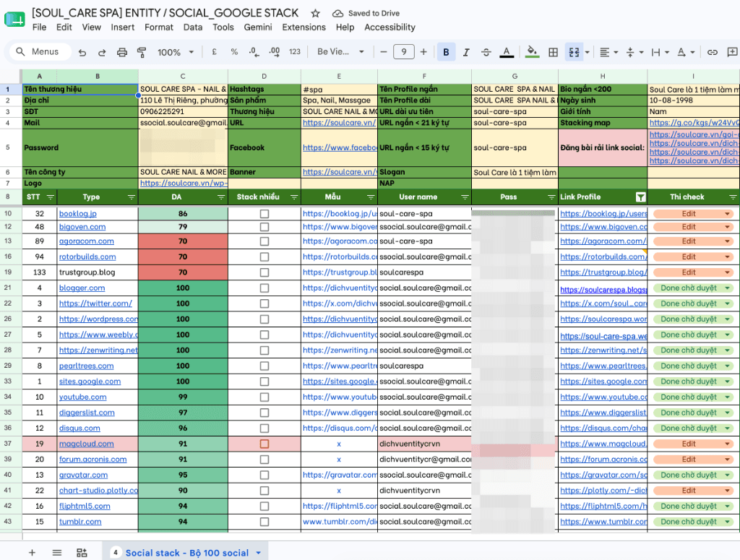The width and height of the screenshot is (740, 560).
Task: Tick Stack nhiều checkbox for agoracom.com
Action: point(264,241)
